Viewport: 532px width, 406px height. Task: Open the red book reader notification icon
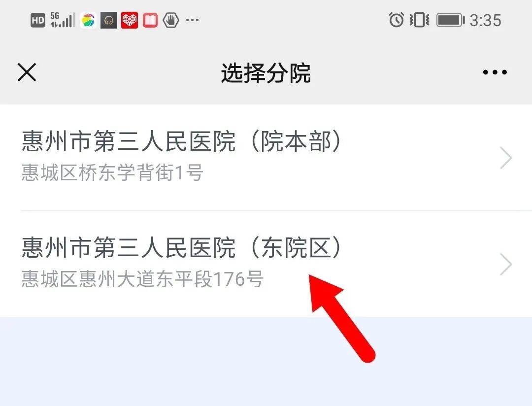pyautogui.click(x=150, y=20)
